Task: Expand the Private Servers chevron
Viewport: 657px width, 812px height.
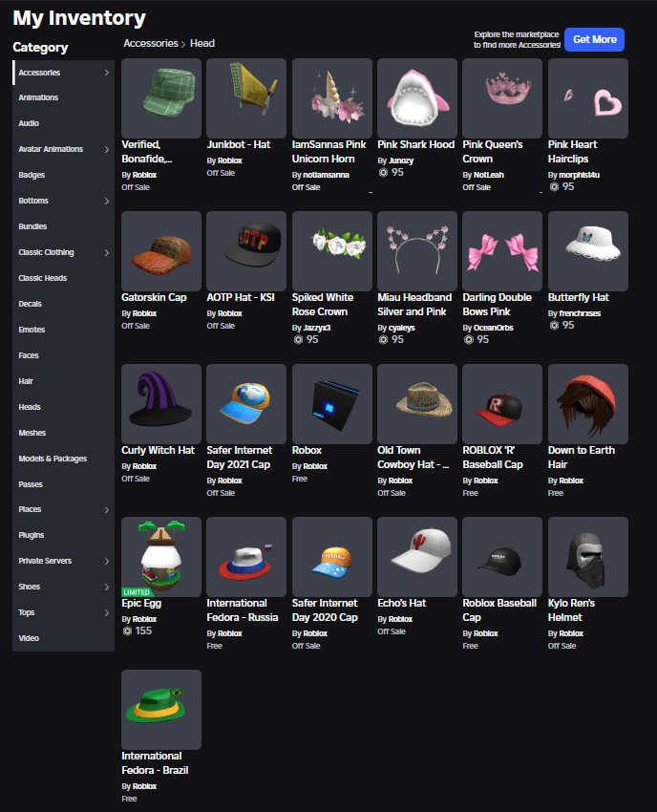Action: [x=107, y=561]
